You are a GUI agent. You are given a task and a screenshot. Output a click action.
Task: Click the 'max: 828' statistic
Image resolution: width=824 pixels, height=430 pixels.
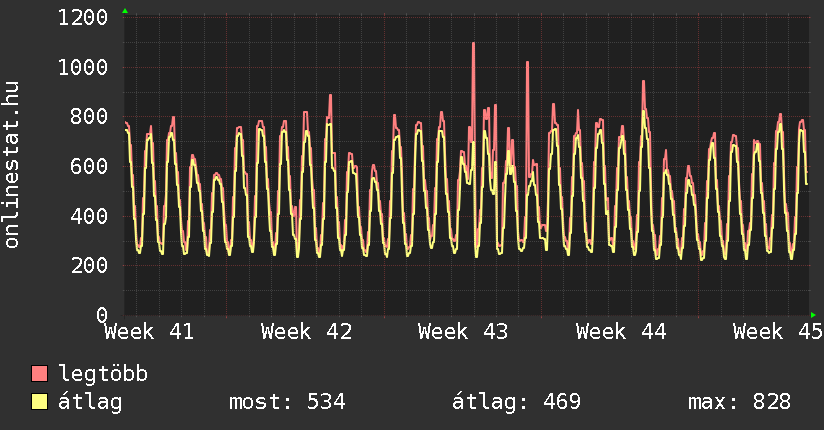point(739,402)
